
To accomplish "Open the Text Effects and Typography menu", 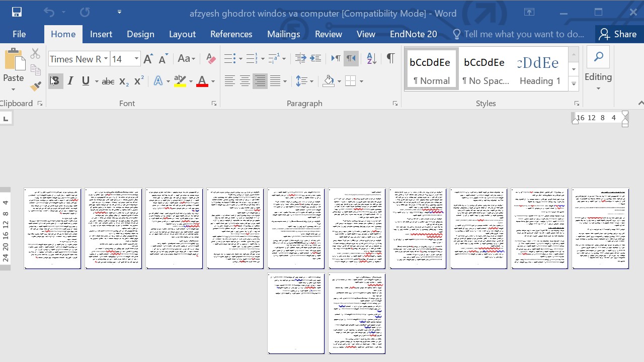I will pos(158,81).
